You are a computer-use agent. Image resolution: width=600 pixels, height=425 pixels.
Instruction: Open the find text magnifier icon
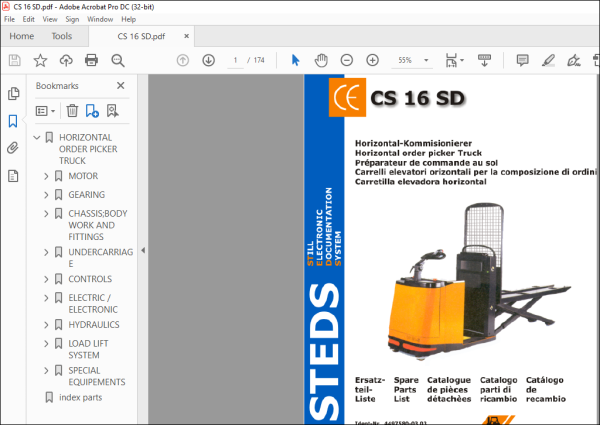(117, 60)
